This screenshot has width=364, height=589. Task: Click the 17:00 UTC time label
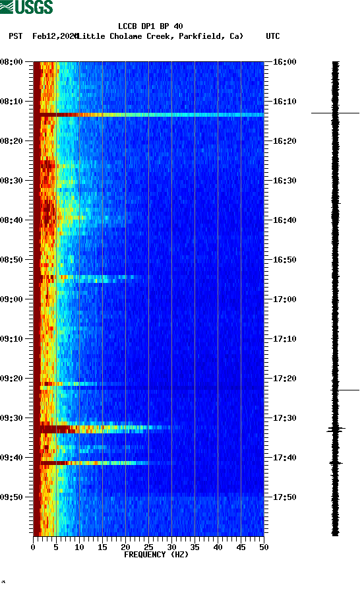pyautogui.click(x=284, y=299)
